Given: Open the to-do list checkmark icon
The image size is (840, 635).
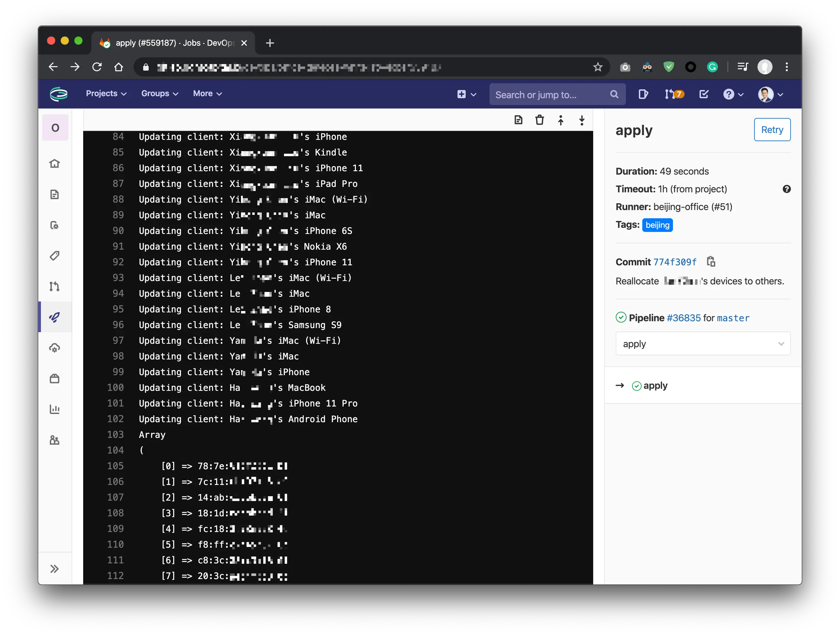Looking at the screenshot, I should 704,94.
